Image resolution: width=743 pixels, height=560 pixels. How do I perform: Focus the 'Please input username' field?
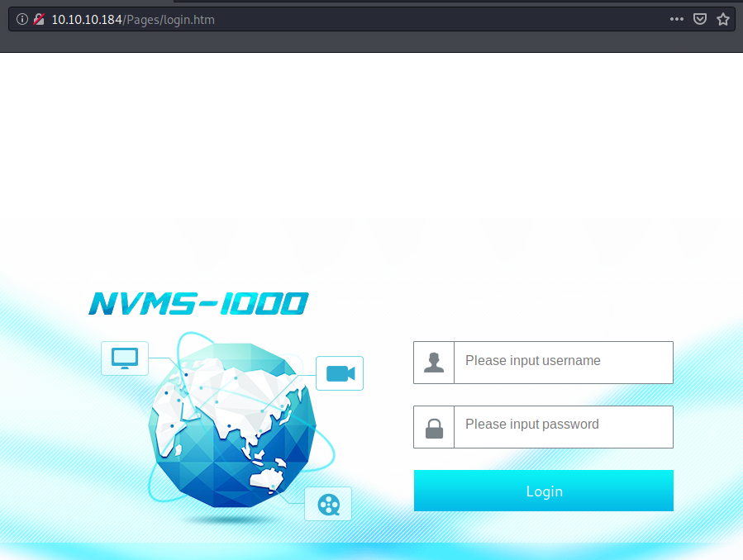(x=563, y=363)
